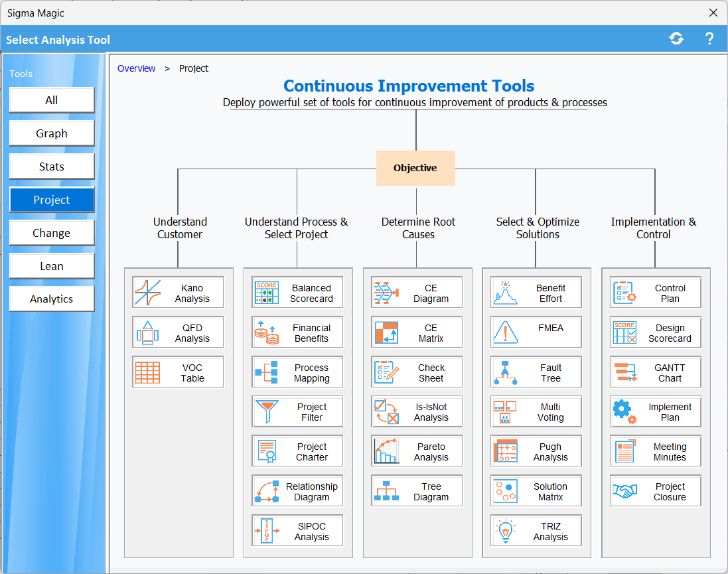Viewport: 728px width, 574px height.
Task: Switch to the Lean tools category
Action: coord(52,266)
